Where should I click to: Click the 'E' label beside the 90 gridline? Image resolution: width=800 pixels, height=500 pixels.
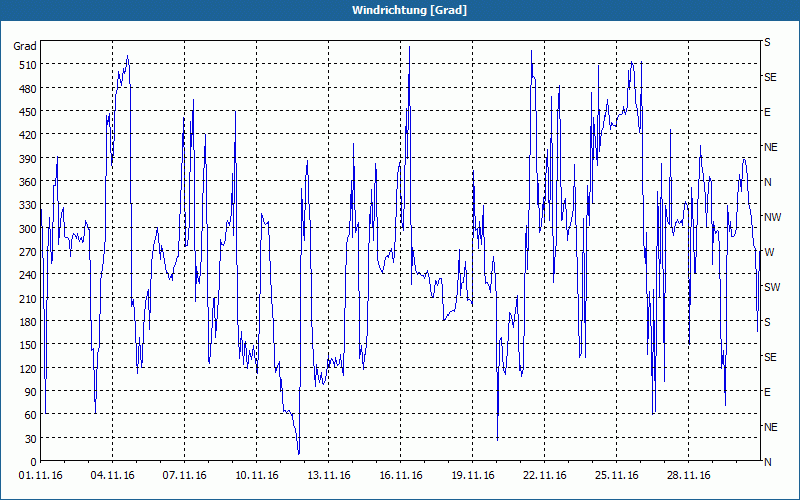767,392
